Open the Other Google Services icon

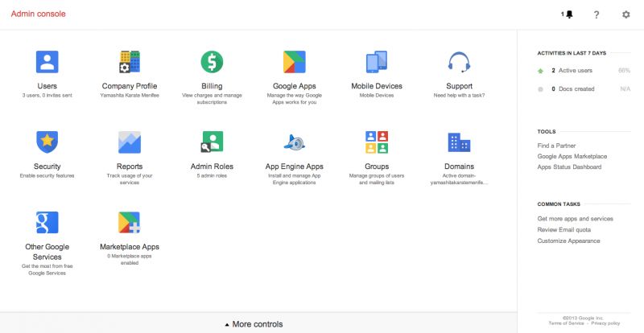pyautogui.click(x=47, y=222)
